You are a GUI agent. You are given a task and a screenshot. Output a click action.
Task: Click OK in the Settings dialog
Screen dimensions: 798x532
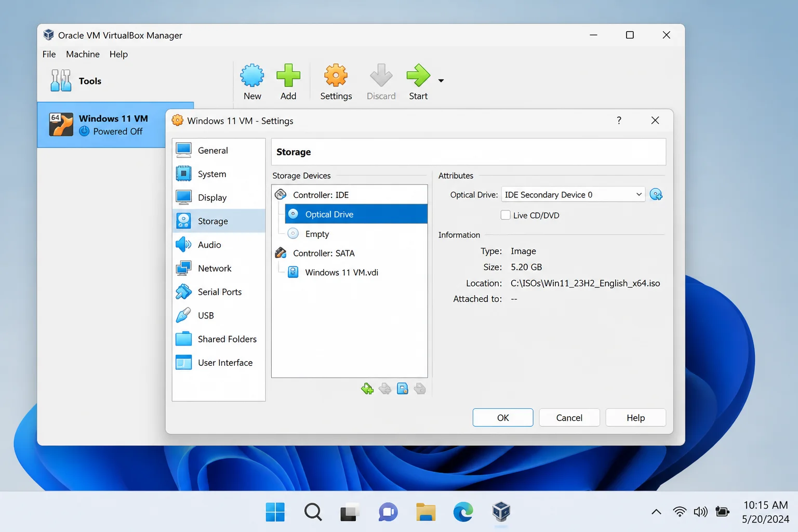point(503,418)
